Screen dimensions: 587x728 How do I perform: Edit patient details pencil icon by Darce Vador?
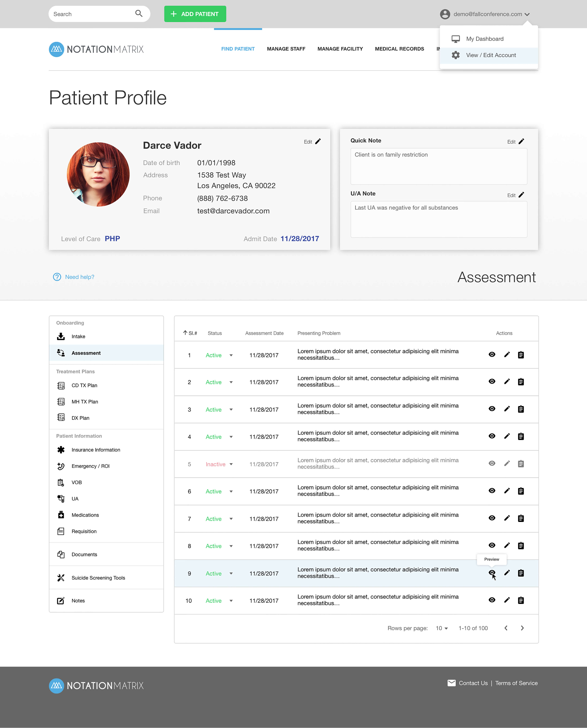tap(318, 141)
